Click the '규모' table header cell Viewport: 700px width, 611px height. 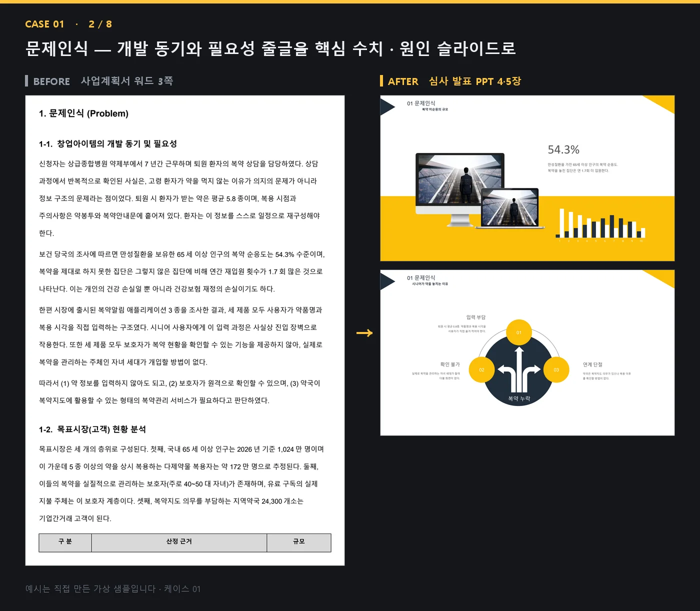[x=299, y=542]
